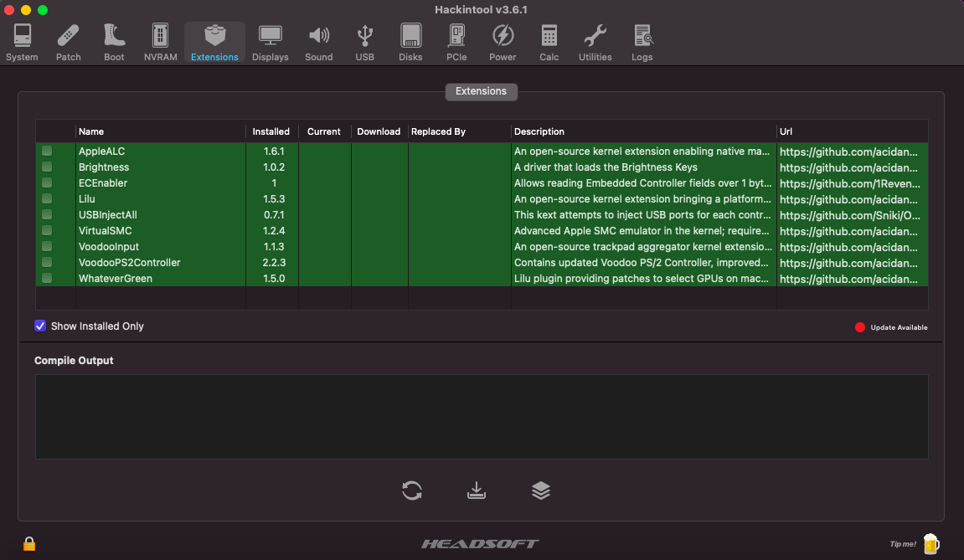Open the Displays section

pos(270,43)
